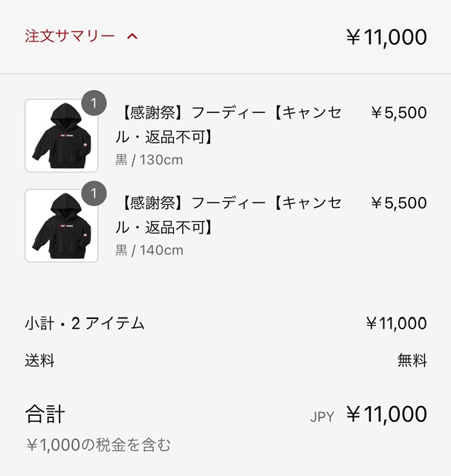The height and width of the screenshot is (476, 451).
Task: Click the 黒 / 140cm variant text
Action: (149, 250)
